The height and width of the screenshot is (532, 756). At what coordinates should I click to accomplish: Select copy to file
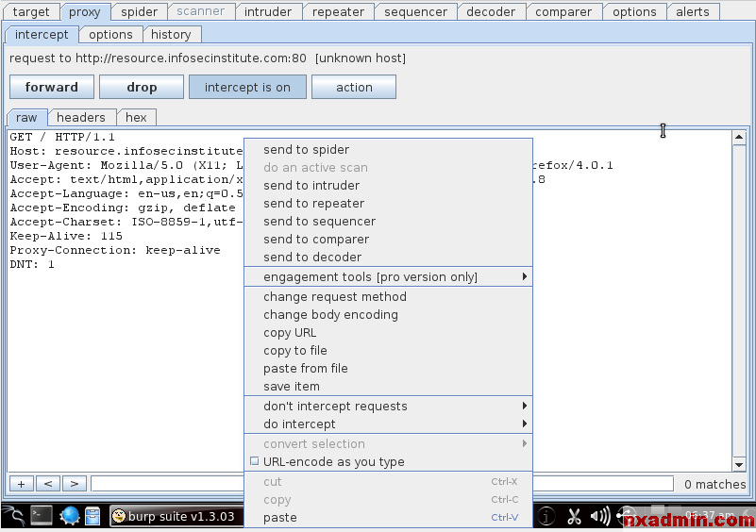pos(388,350)
